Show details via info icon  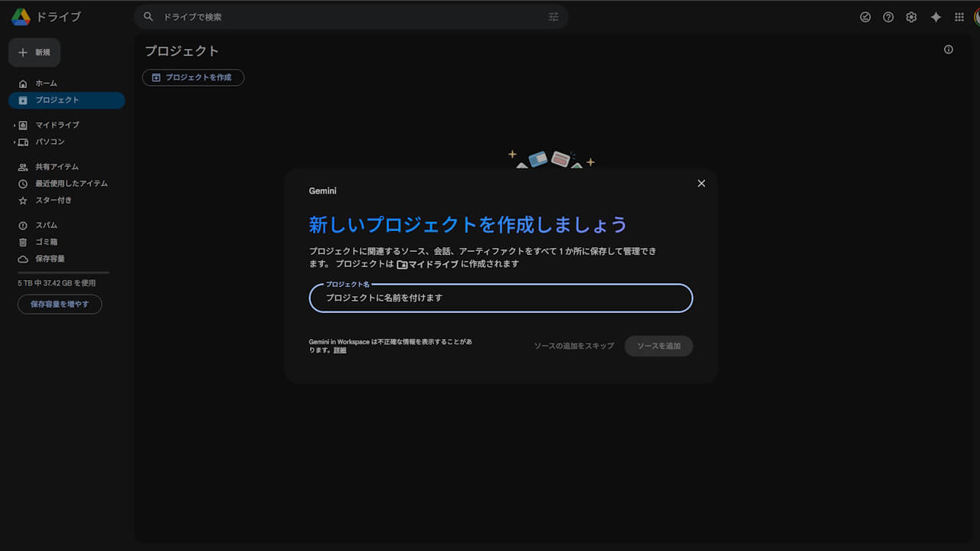(949, 50)
